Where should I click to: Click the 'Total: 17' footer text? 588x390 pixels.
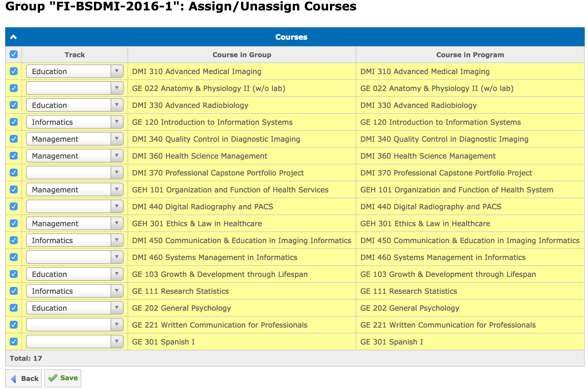click(26, 358)
